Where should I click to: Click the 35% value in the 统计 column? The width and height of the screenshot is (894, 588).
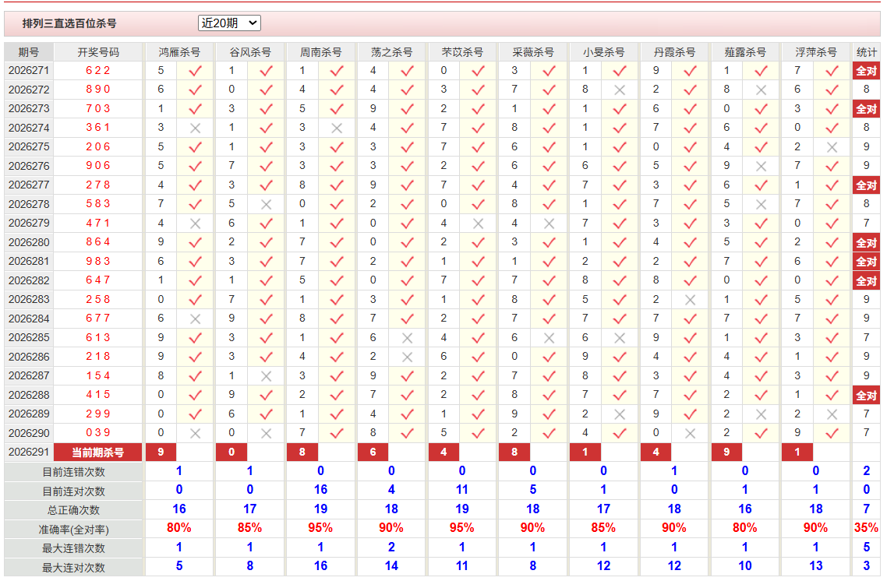[x=866, y=528]
